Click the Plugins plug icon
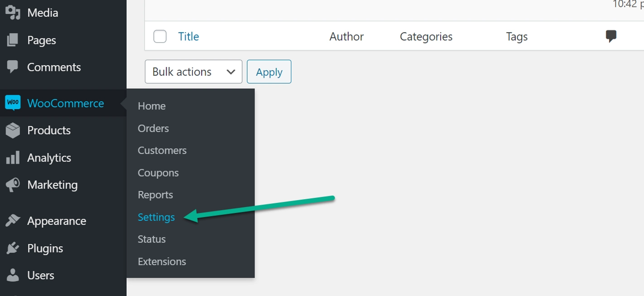 point(13,248)
